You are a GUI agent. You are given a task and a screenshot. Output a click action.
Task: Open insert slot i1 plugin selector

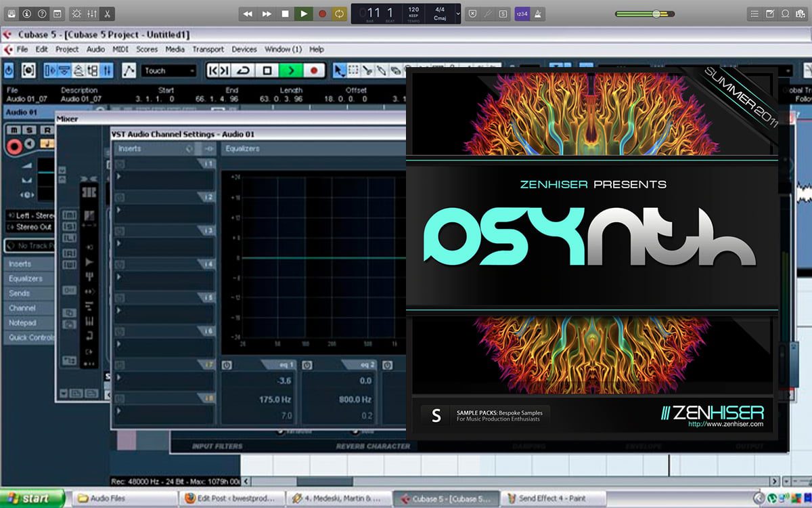point(164,179)
